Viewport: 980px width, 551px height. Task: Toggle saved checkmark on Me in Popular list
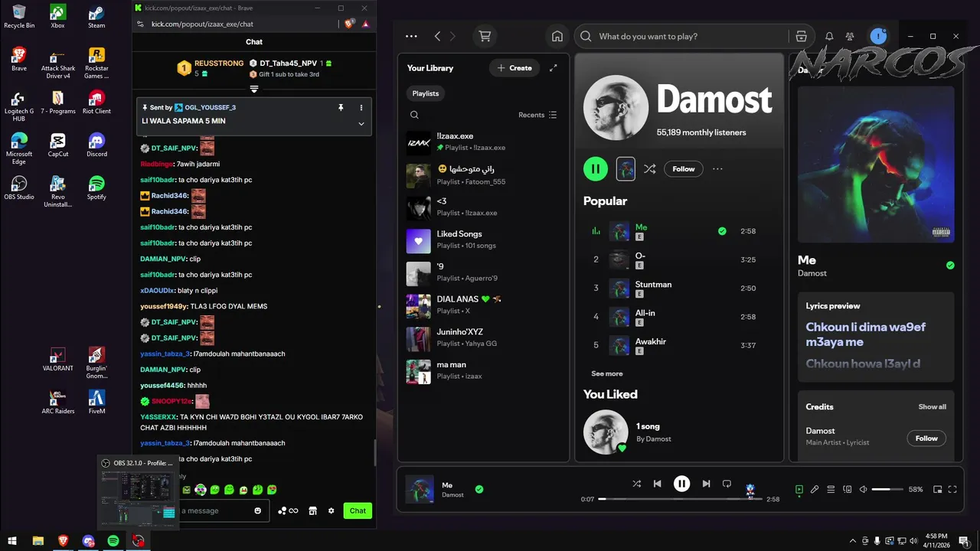pos(722,231)
